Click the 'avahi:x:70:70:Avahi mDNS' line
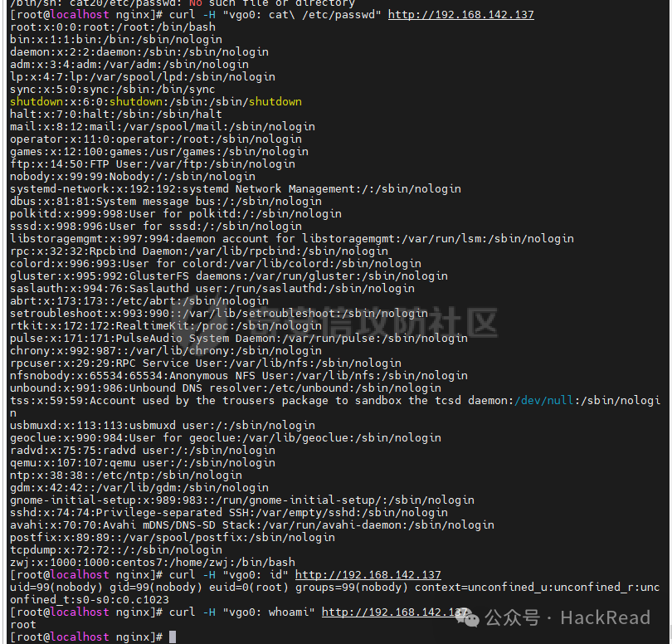The image size is (672, 644). click(252, 524)
